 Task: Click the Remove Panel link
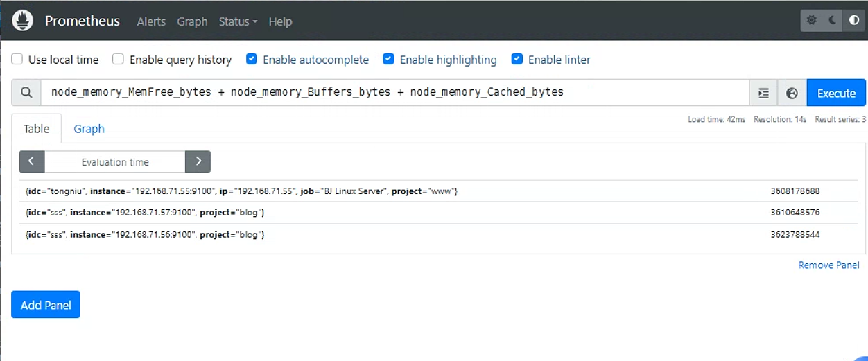(x=828, y=265)
